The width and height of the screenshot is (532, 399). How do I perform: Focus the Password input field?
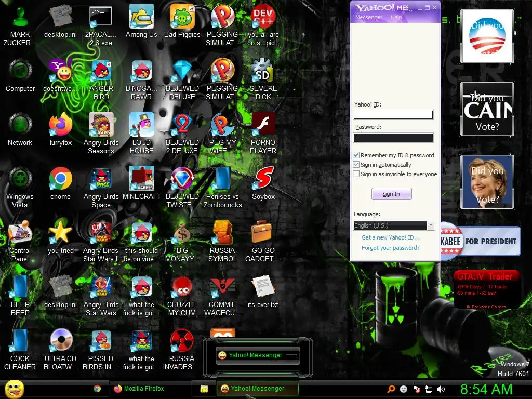pos(393,137)
